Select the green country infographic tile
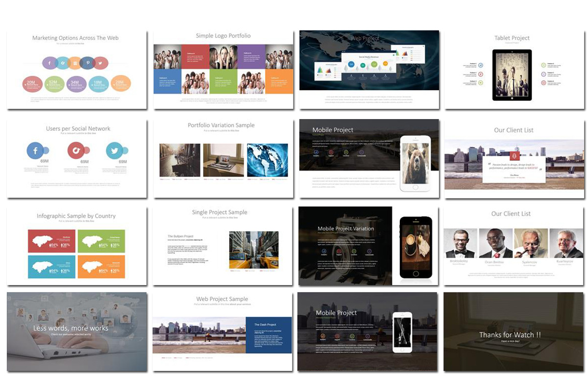The image size is (588, 392). pos(101,241)
